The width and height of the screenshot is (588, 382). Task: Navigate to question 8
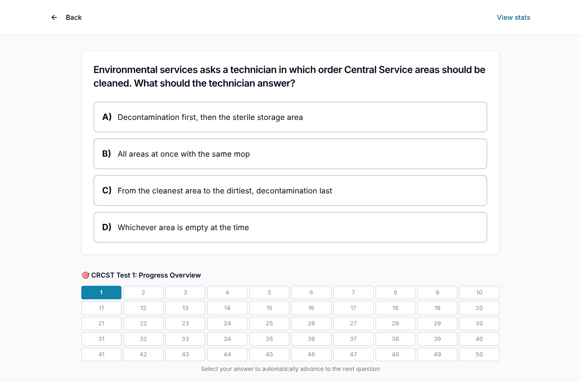tap(395, 293)
